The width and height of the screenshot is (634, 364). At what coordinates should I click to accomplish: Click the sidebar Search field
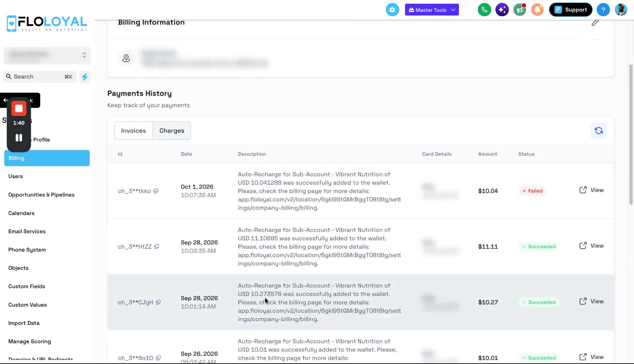pyautogui.click(x=40, y=77)
